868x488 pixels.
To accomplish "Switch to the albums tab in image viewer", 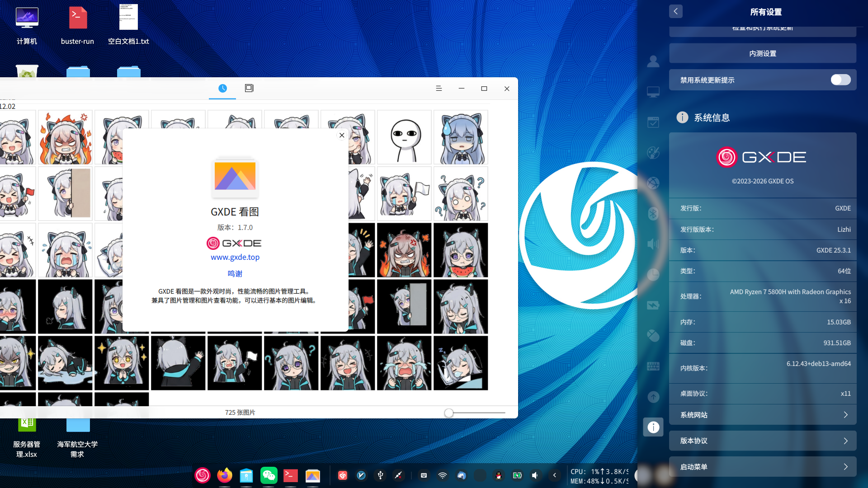I will pyautogui.click(x=249, y=88).
